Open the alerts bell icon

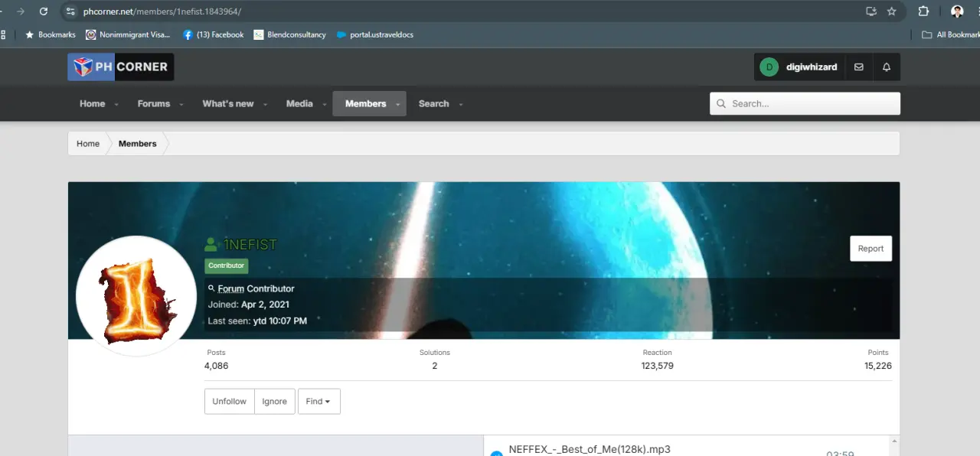[x=887, y=67]
